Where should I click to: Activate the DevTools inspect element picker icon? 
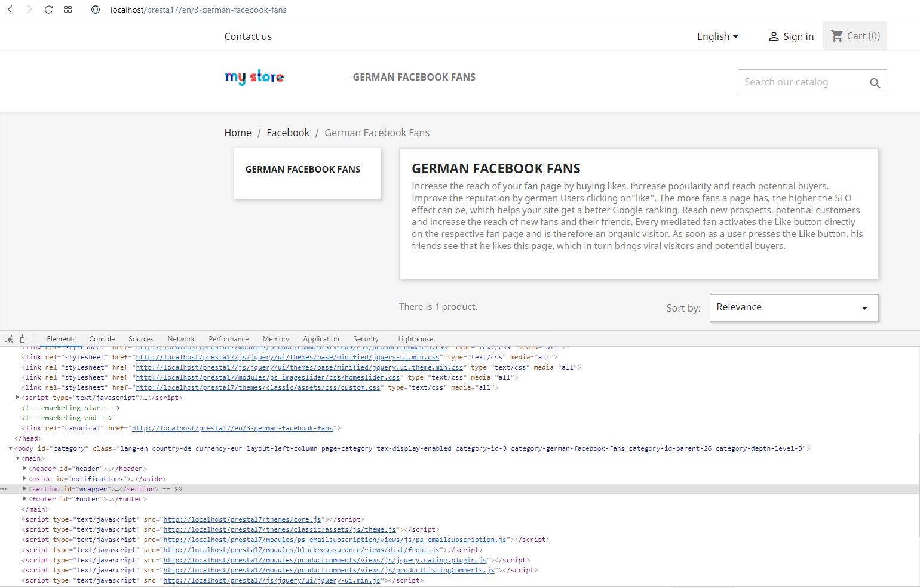tap(9, 338)
